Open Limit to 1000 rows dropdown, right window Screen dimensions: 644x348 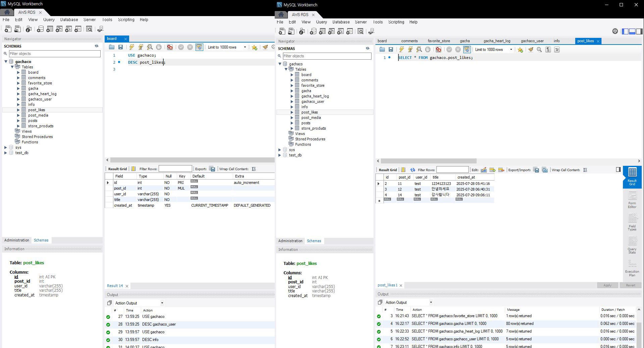tap(511, 50)
